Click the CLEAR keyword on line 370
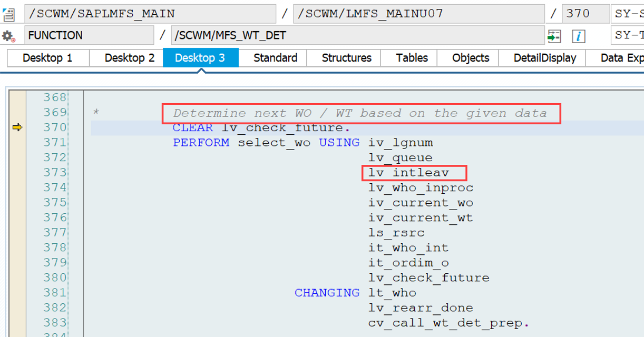 point(193,127)
